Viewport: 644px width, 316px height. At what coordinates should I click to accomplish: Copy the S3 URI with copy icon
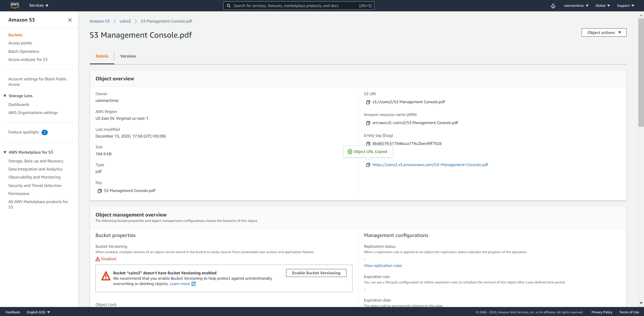pos(368,102)
